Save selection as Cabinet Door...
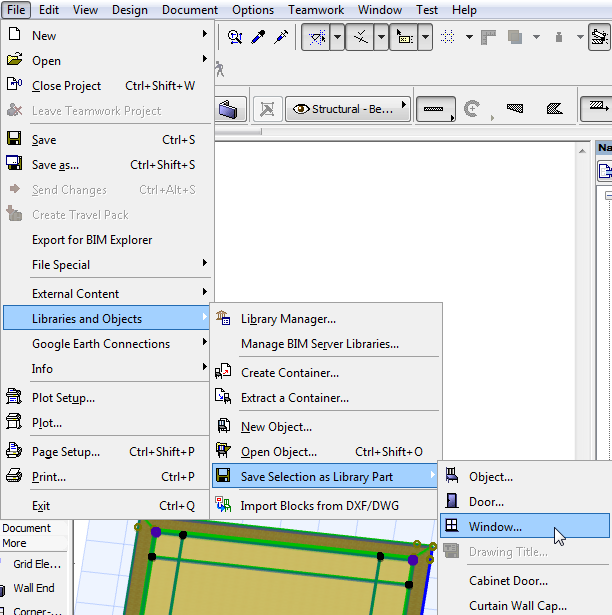 525,581
